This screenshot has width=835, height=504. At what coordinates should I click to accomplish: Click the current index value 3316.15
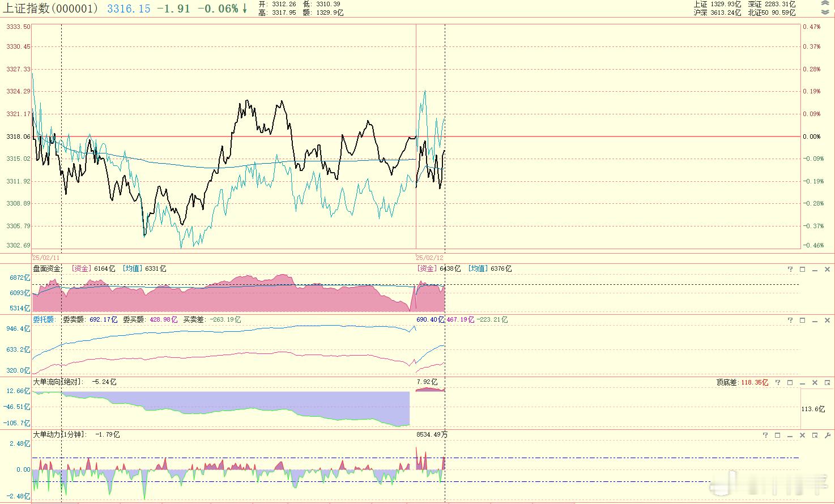coord(129,8)
